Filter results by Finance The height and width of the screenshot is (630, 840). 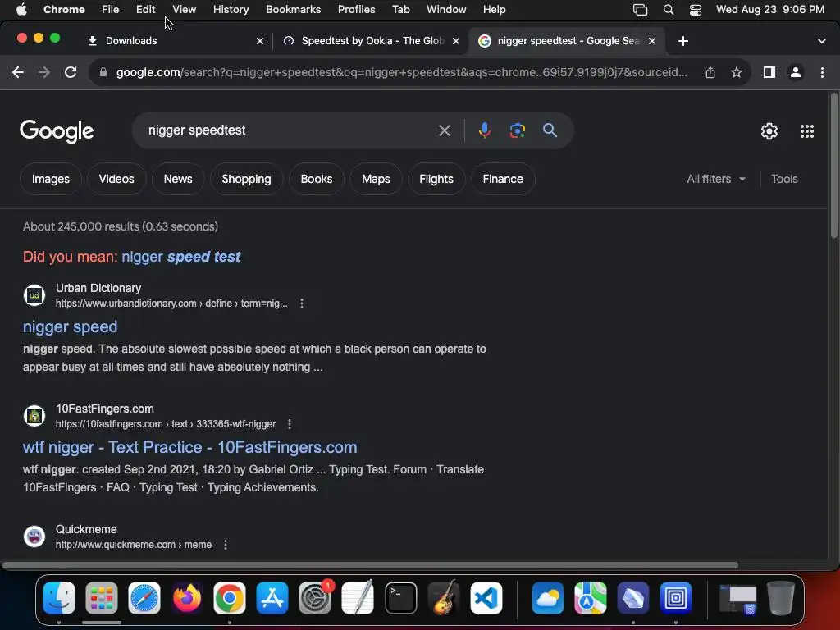point(503,179)
